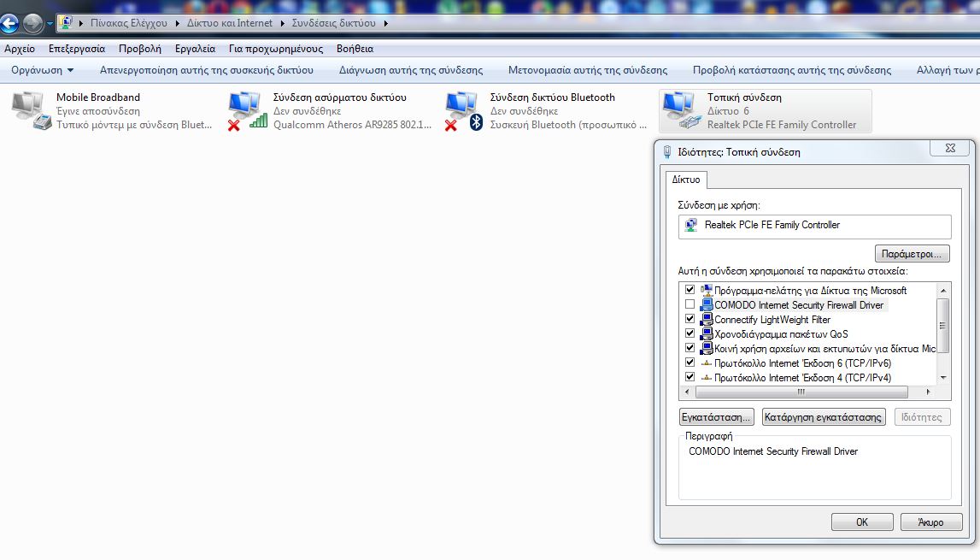The image size is (980, 560).
Task: Select the Δίκτυο tab in properties dialog
Action: tap(685, 180)
